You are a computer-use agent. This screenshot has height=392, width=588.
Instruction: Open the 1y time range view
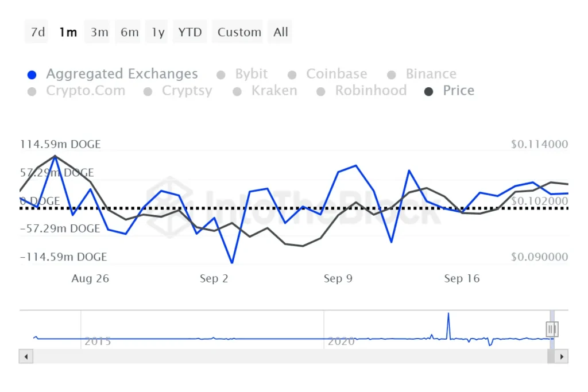tap(157, 32)
